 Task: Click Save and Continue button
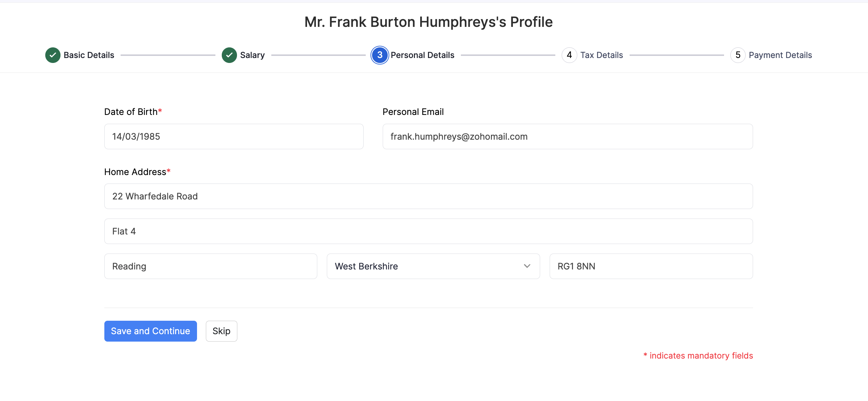(151, 331)
